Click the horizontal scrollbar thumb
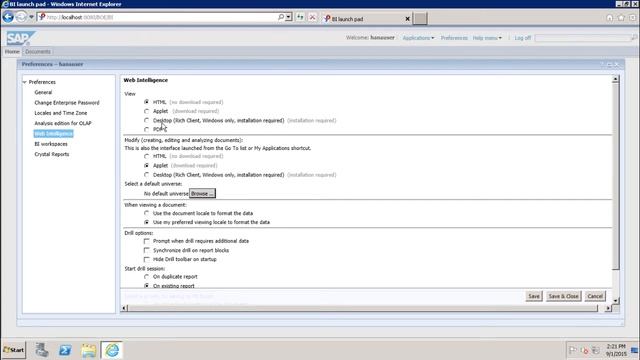The image size is (640, 360). click(363, 308)
